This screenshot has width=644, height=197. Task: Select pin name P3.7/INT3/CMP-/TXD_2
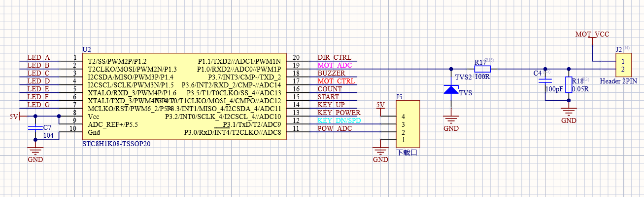click(x=244, y=77)
